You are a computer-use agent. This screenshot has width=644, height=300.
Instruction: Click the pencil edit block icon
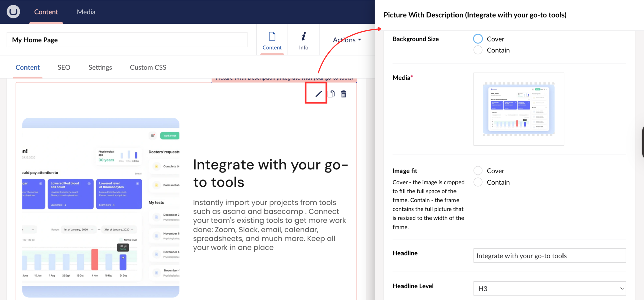coord(318,94)
